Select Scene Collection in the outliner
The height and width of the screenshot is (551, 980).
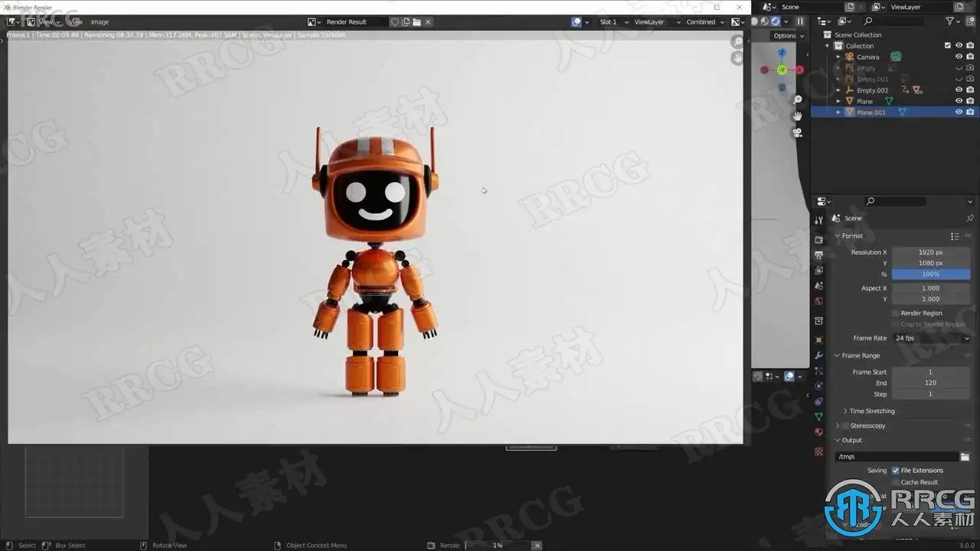tap(857, 35)
